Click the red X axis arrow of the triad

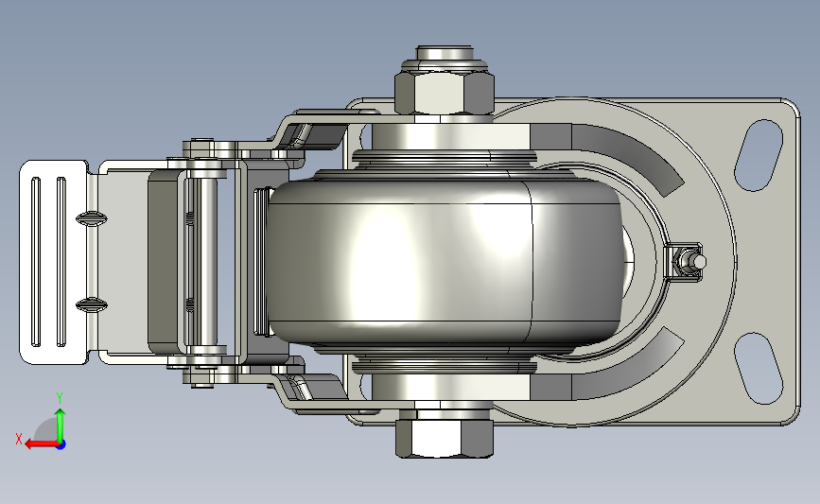click(42, 444)
